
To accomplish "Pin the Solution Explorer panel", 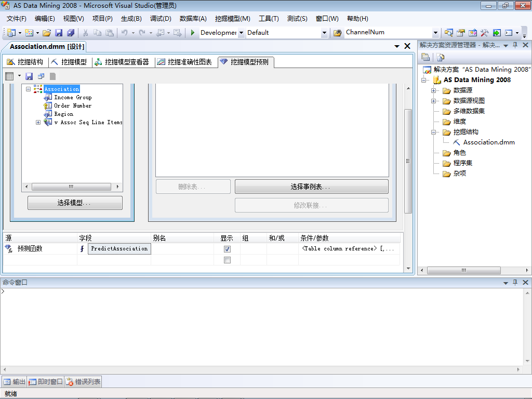I will coord(515,45).
